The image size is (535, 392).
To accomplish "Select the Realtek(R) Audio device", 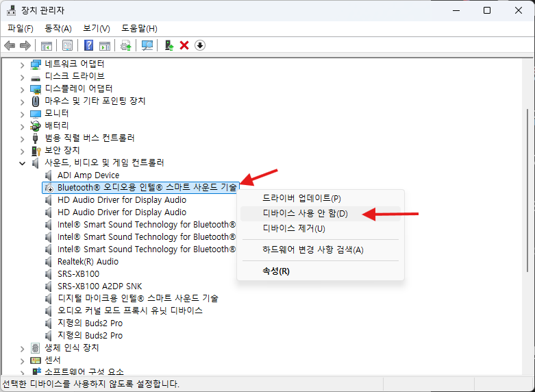I will pyautogui.click(x=88, y=262).
